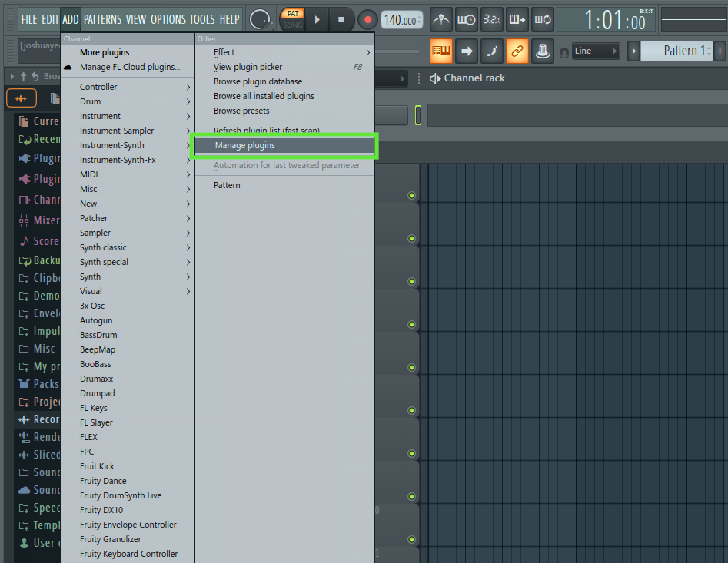Open the FILE menu

28,19
